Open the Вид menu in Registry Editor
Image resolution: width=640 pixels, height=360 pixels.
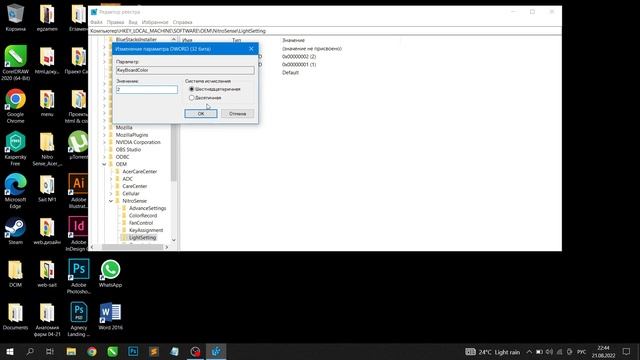click(133, 22)
